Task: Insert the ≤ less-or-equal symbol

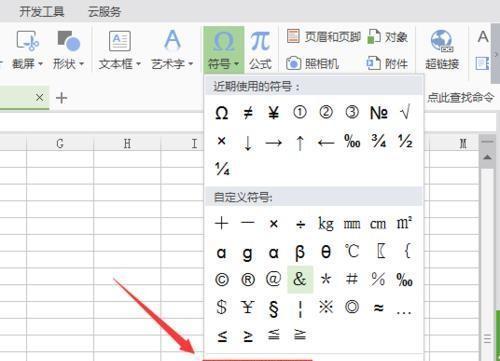Action: (x=222, y=336)
